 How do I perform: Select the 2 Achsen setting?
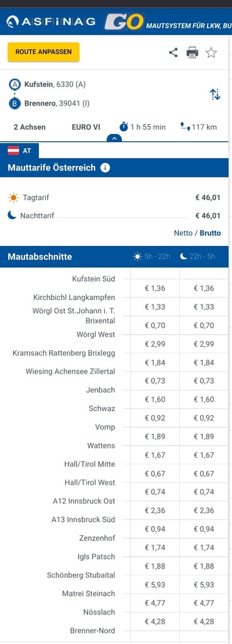coord(30,127)
